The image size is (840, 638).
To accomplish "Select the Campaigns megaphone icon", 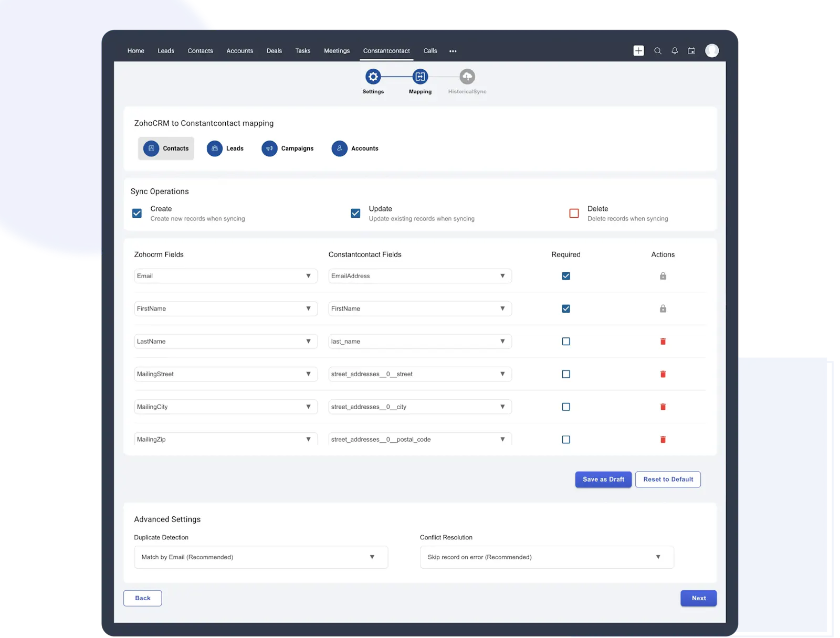I will coord(269,148).
